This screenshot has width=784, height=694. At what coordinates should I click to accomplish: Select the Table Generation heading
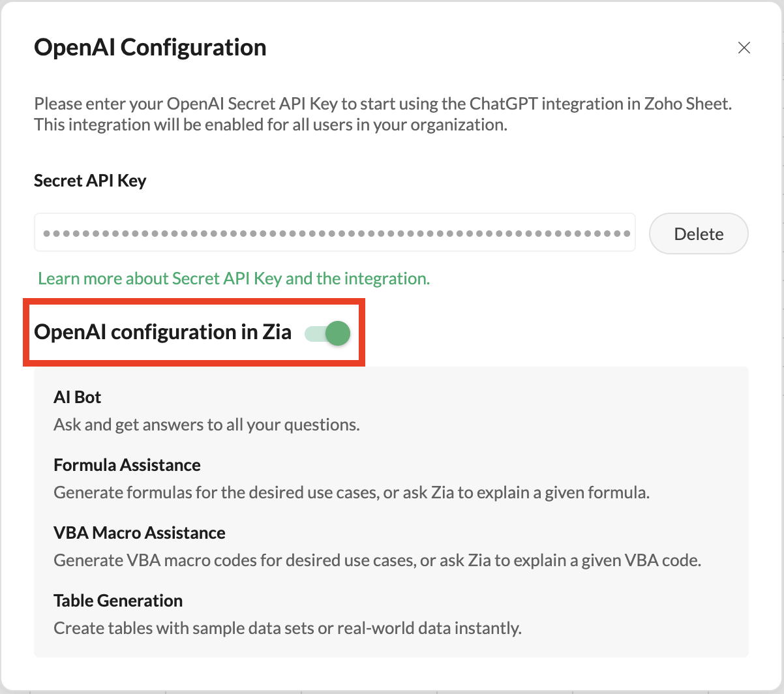[x=118, y=601]
